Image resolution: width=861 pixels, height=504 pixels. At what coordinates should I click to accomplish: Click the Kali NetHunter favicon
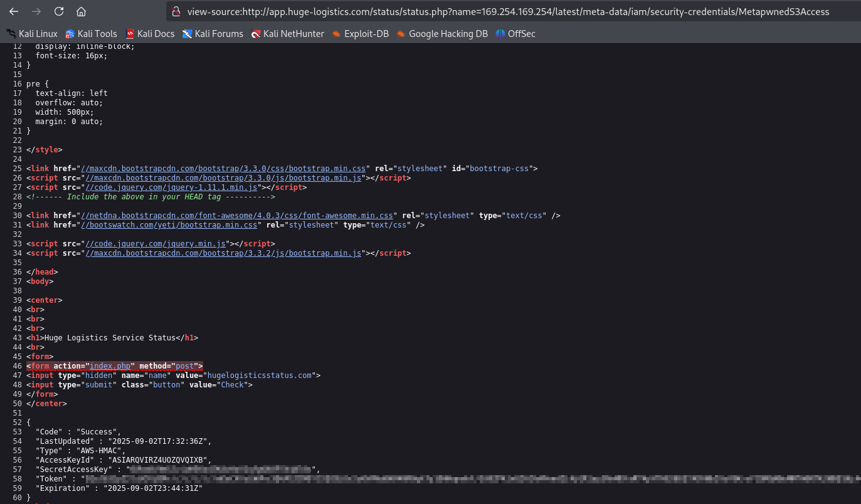pos(255,34)
